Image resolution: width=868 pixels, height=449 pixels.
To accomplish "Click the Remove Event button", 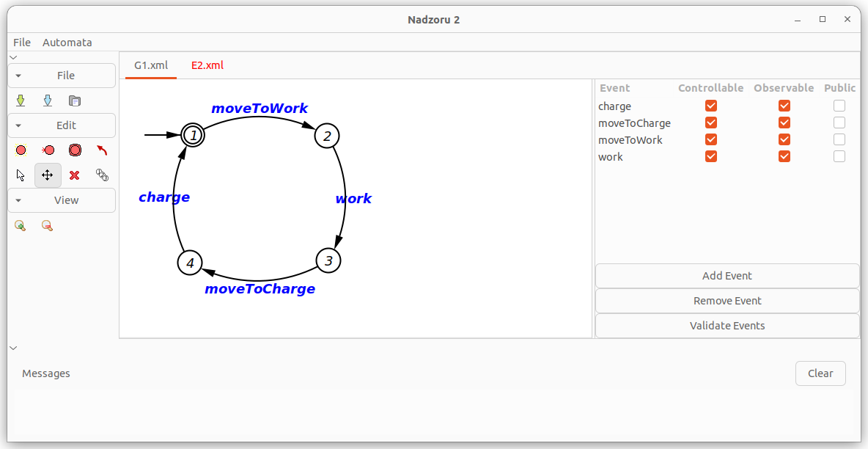I will [x=727, y=301].
